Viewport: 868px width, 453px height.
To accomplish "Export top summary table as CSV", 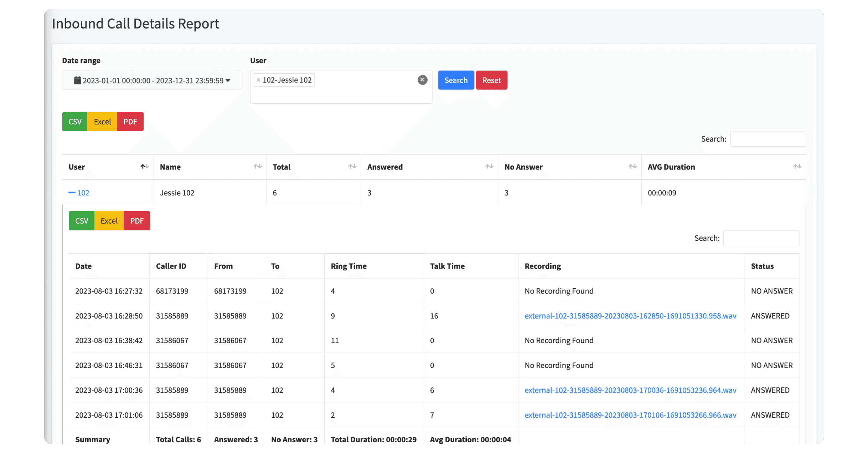I will click(75, 122).
